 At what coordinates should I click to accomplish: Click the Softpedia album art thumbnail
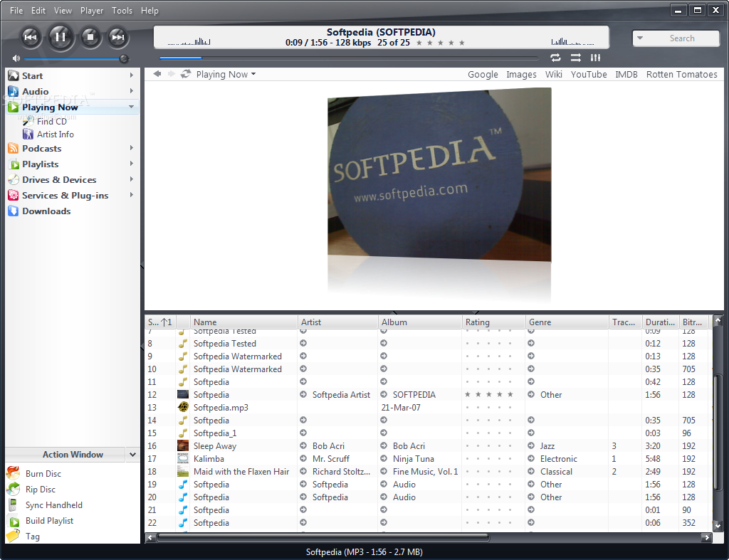183,394
